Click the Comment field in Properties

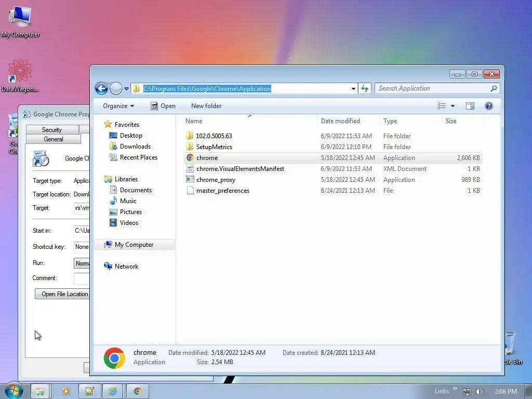(x=82, y=278)
